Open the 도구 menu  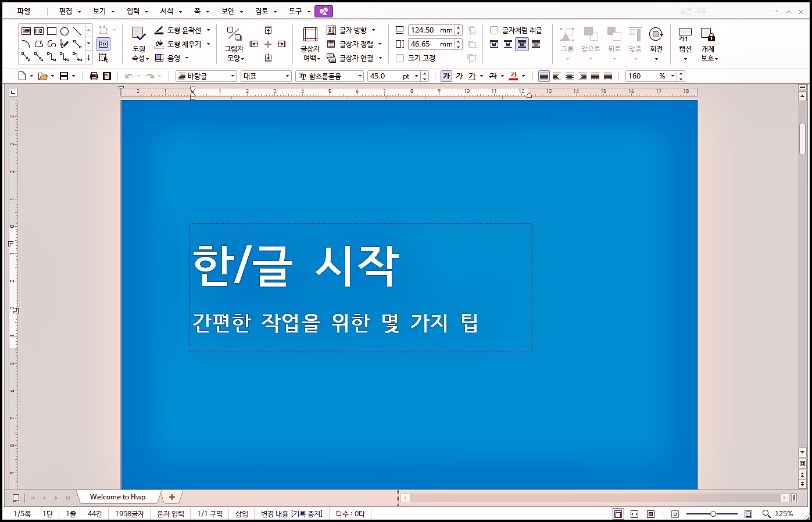(295, 11)
